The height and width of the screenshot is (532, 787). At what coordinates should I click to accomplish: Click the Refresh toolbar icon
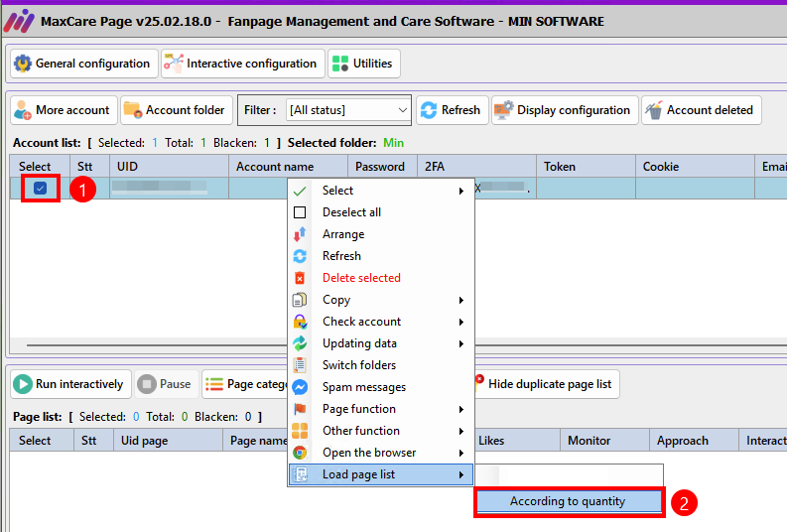[429, 110]
